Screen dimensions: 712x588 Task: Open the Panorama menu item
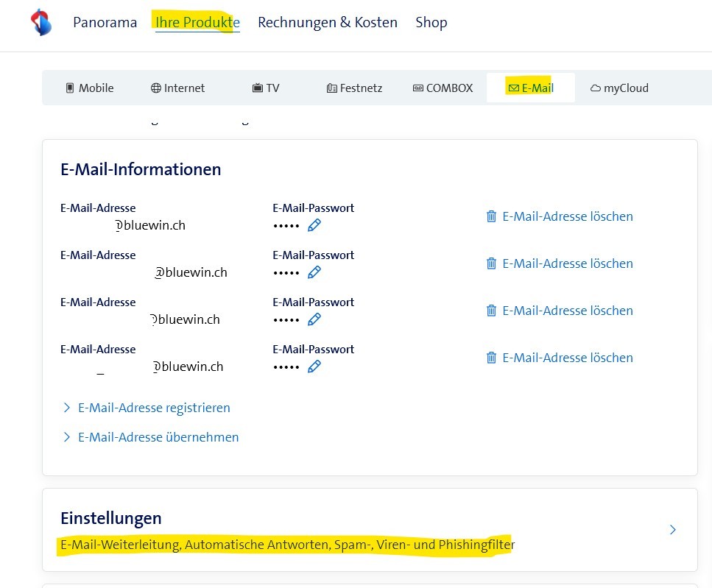click(x=105, y=23)
